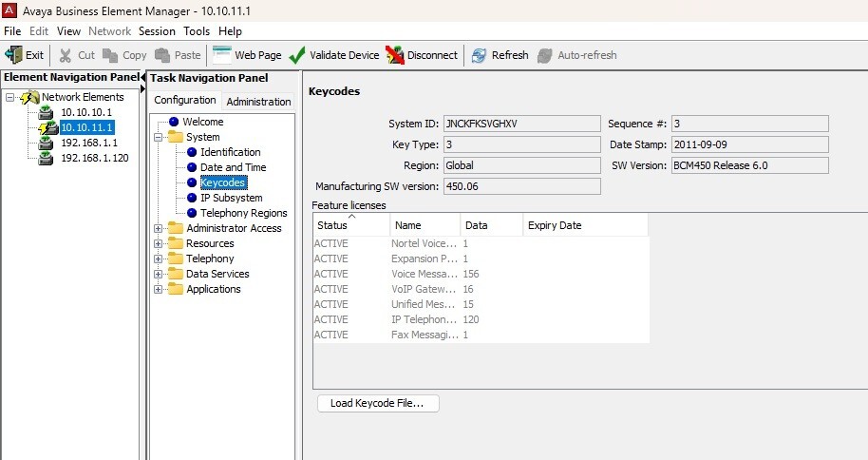Click the Disconnect toolbar icon
The width and height of the screenshot is (868, 460).
(395, 55)
